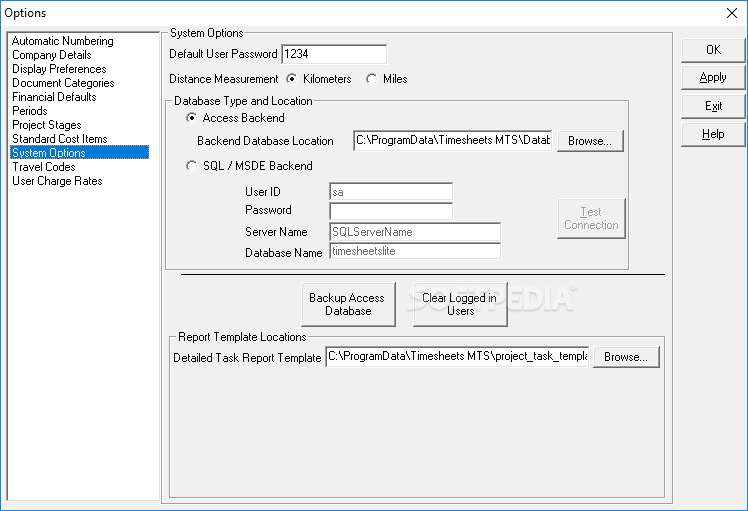This screenshot has height=511, width=748.
Task: Browse for detailed task report template
Action: (x=626, y=357)
